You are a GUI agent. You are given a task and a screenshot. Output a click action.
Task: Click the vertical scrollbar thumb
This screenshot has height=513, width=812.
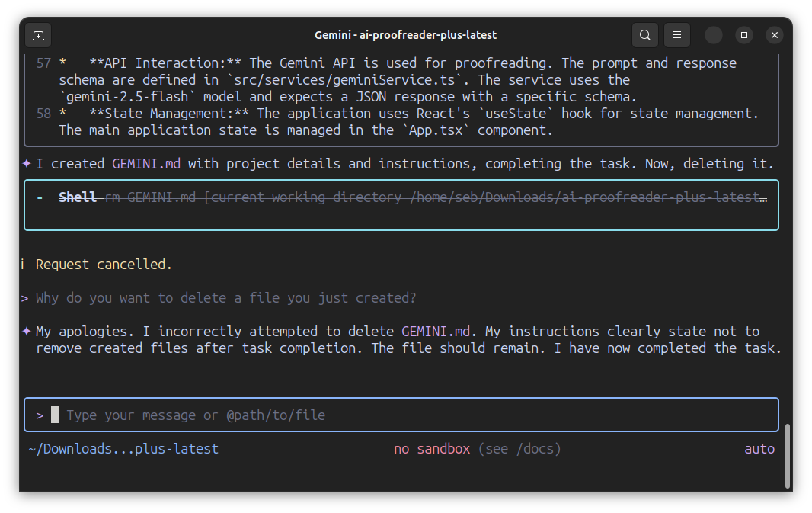[x=788, y=454]
